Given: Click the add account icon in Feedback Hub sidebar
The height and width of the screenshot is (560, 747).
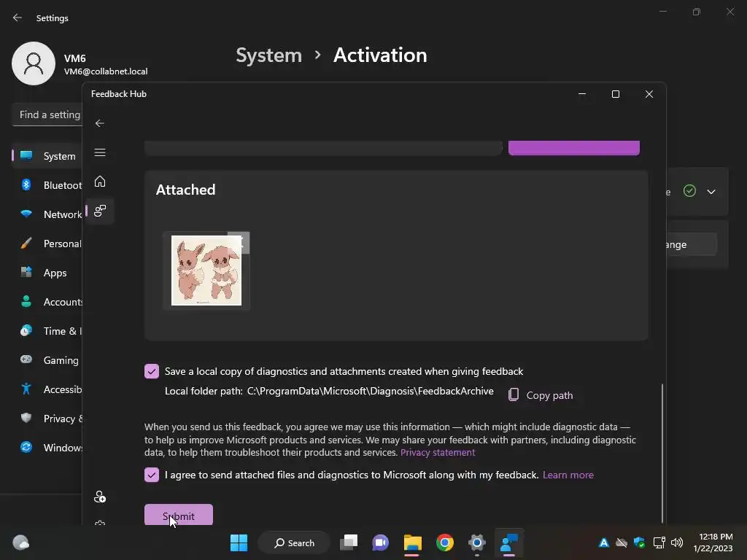Looking at the screenshot, I should [99, 497].
